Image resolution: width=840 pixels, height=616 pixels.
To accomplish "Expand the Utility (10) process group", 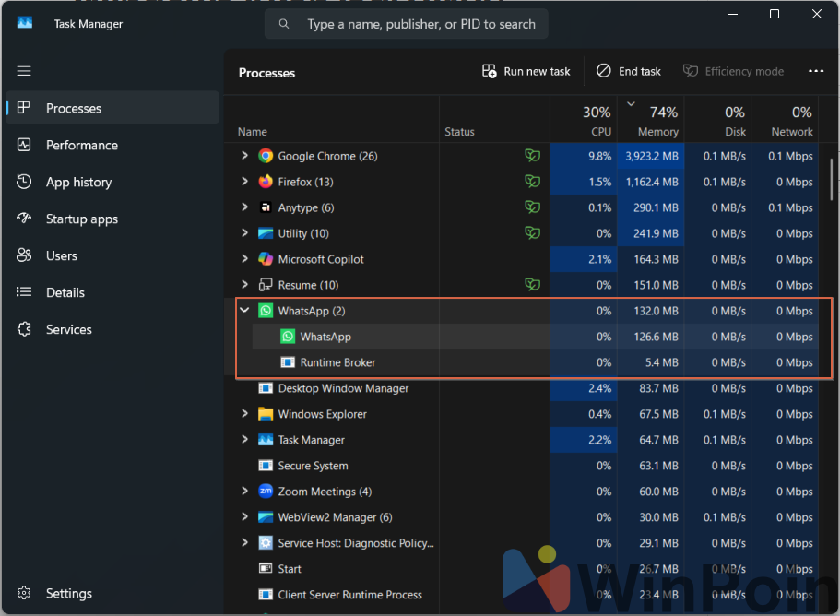I will click(245, 232).
